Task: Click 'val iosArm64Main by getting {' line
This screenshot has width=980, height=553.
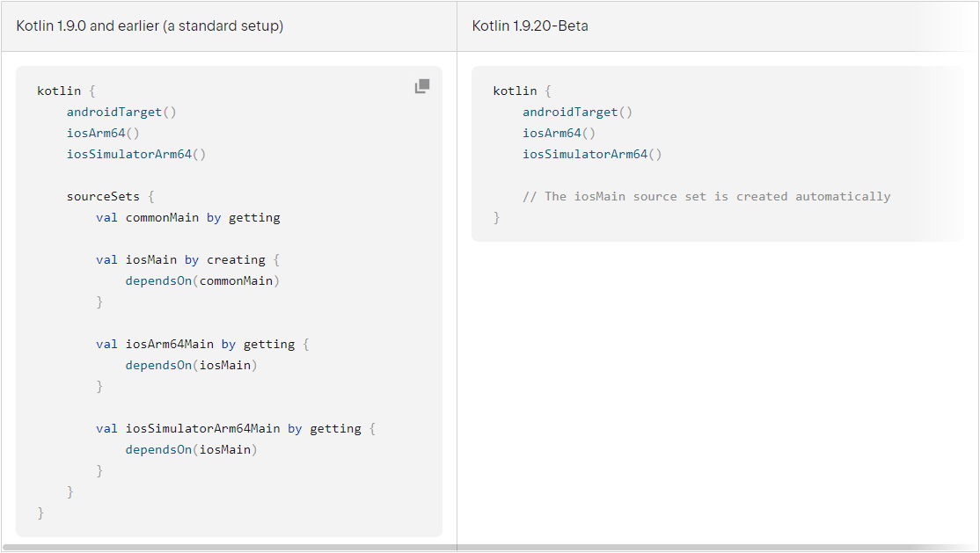Action: 202,345
